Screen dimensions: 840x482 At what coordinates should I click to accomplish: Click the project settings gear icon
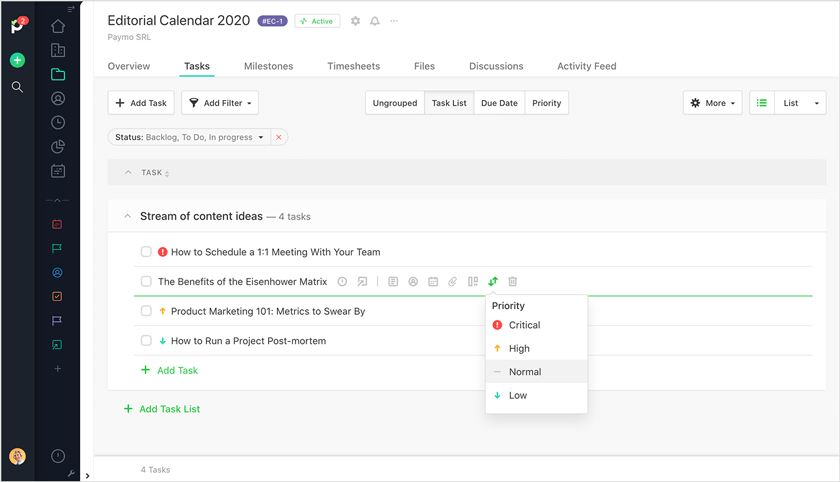pos(355,21)
